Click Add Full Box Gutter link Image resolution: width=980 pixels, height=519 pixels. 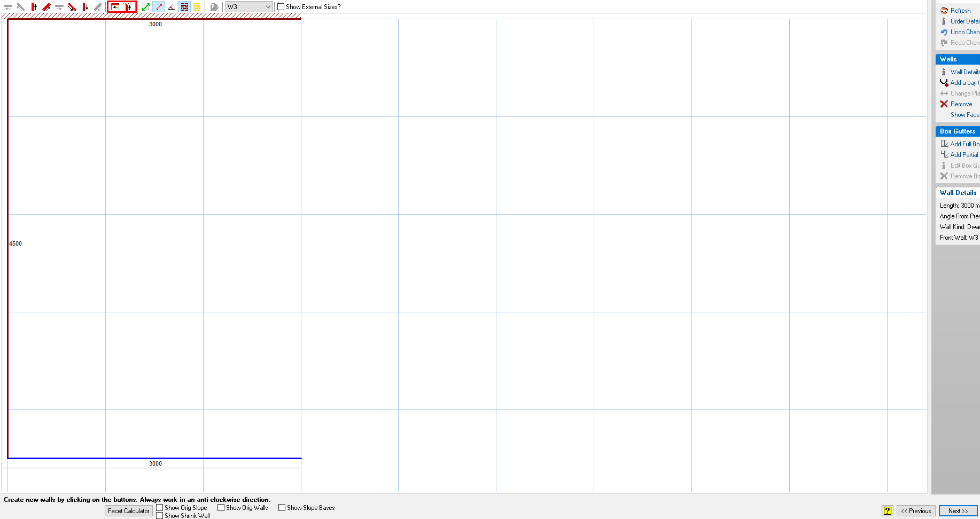(x=965, y=144)
